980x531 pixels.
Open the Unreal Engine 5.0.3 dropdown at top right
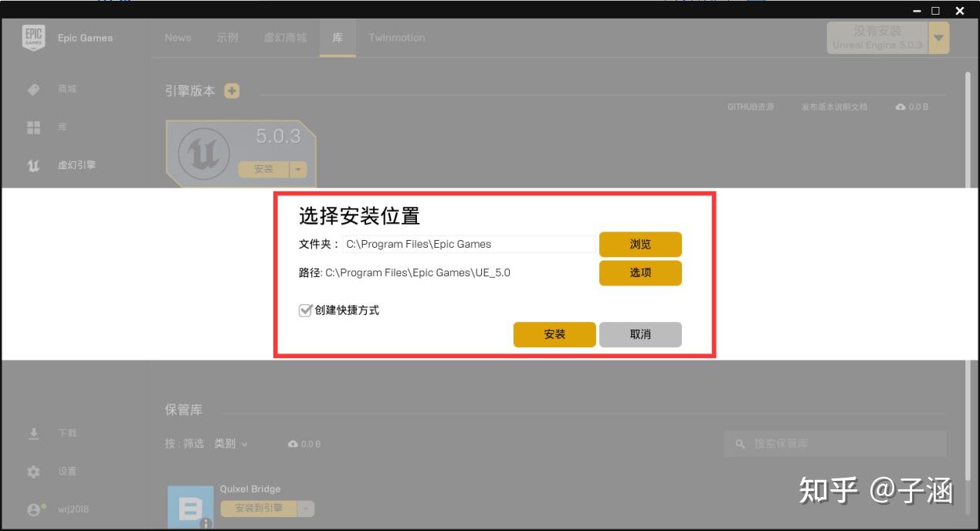pyautogui.click(x=938, y=36)
